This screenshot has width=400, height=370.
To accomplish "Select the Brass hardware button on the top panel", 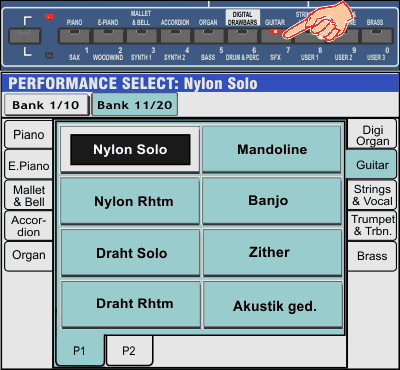I will click(377, 36).
